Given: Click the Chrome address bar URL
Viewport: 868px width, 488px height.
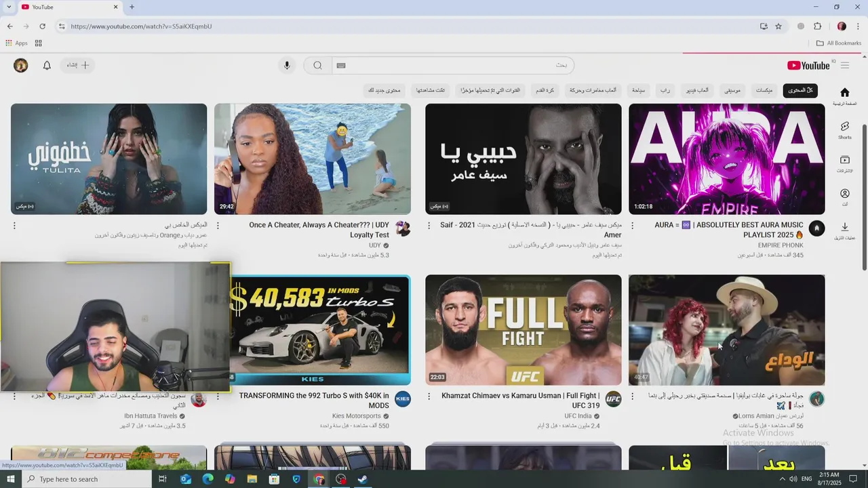Looking at the screenshot, I should coord(141,26).
